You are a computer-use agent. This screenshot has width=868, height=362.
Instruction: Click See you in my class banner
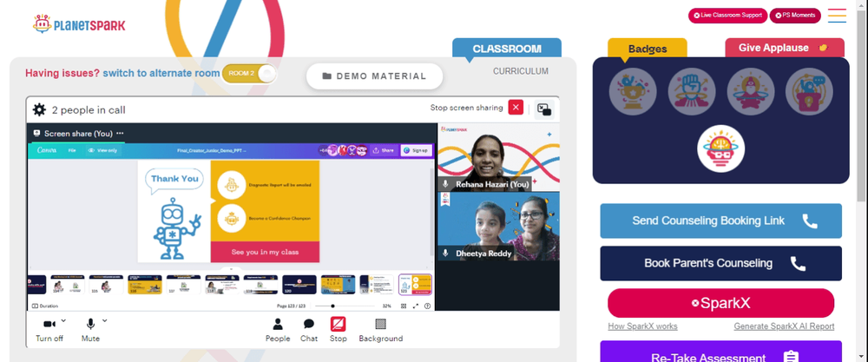[x=265, y=252]
